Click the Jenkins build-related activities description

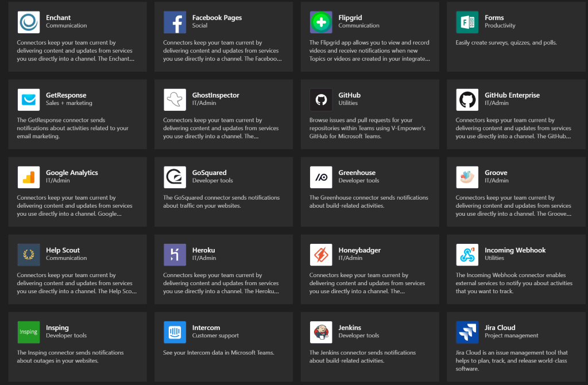coord(362,357)
